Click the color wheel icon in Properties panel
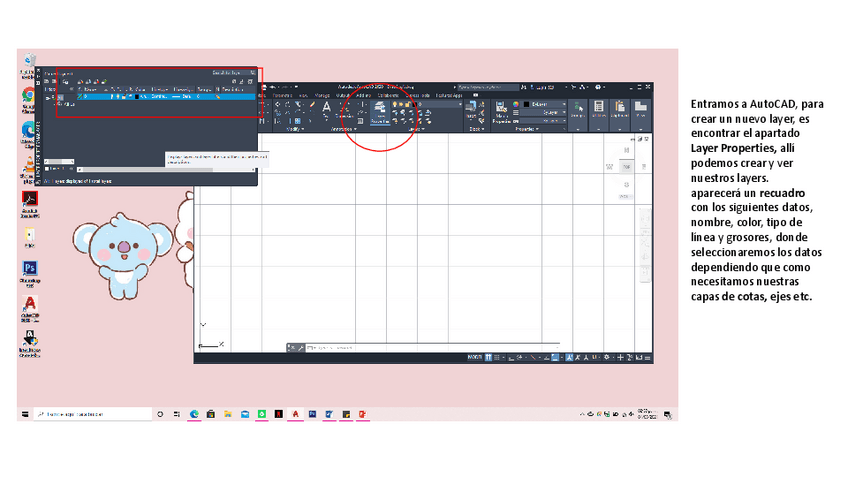 516,104
